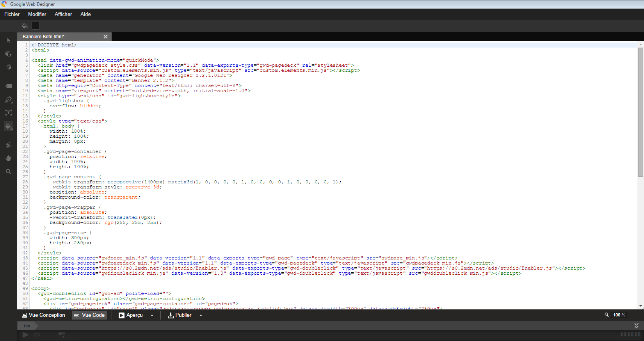Select the Zoom magnifier tool
Viewport: 644px width, 341px height.
[x=9, y=172]
